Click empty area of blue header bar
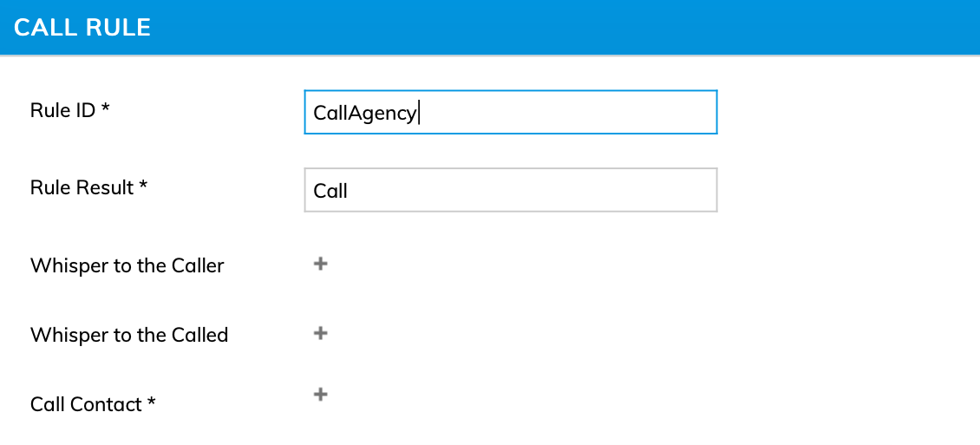The image size is (980, 445). tap(564, 27)
